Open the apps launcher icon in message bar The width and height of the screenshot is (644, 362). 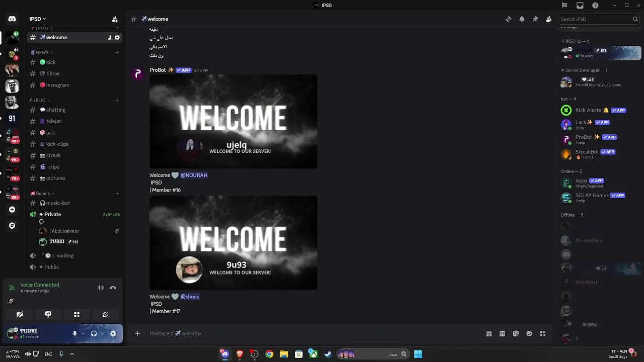click(x=542, y=333)
